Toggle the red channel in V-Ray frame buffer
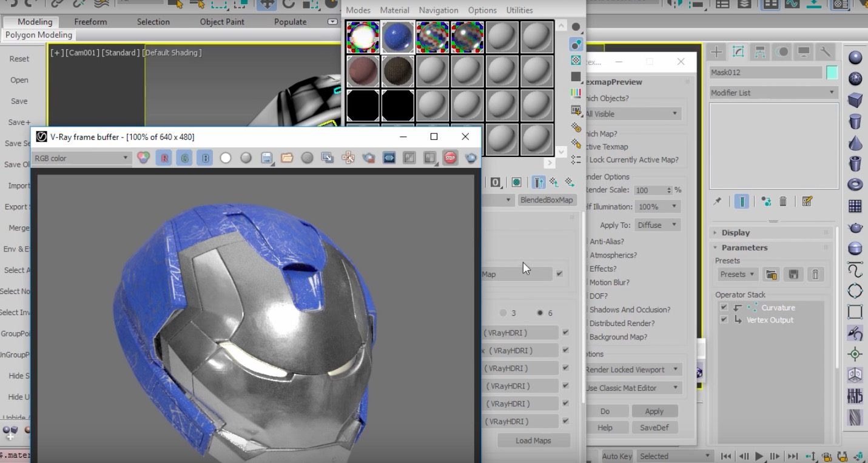Viewport: 868px width, 463px height. coord(164,158)
